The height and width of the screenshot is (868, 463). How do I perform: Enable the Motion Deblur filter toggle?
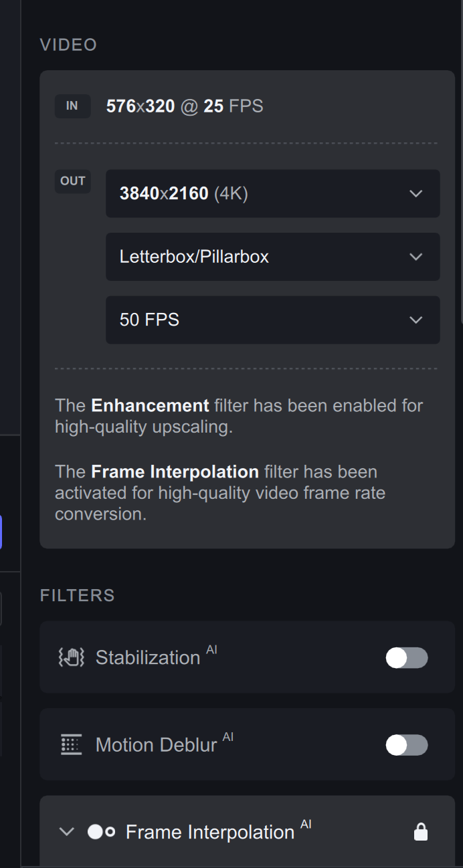[x=406, y=744]
